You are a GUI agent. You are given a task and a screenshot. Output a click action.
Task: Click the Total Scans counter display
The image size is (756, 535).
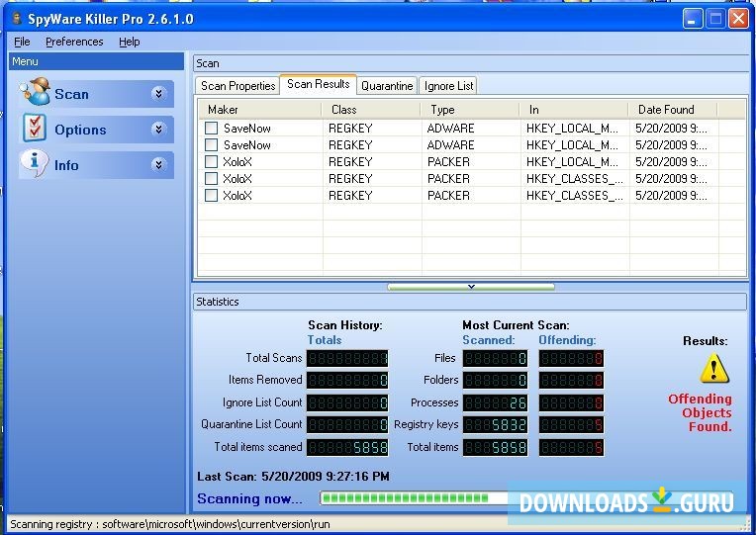coord(347,358)
